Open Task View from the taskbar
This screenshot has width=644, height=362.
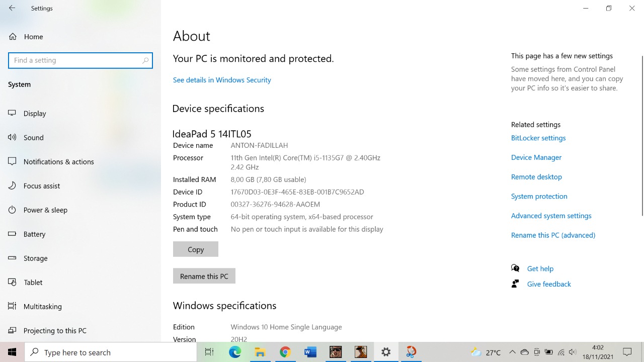point(209,352)
